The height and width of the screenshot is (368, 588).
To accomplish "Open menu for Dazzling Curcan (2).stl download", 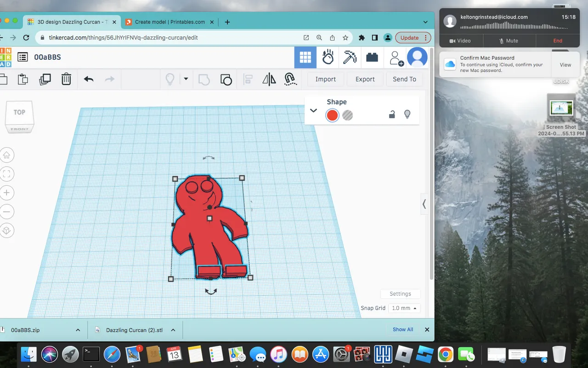I will [173, 330].
